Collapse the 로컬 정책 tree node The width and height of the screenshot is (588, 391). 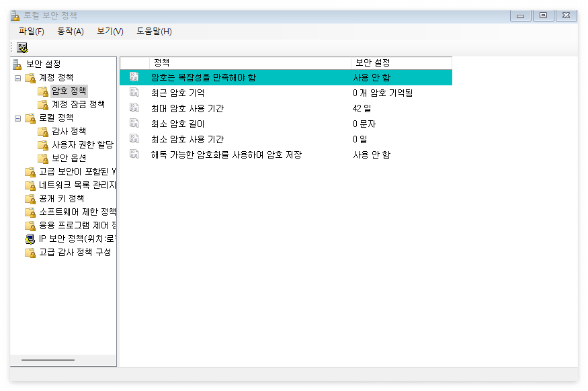click(x=17, y=118)
